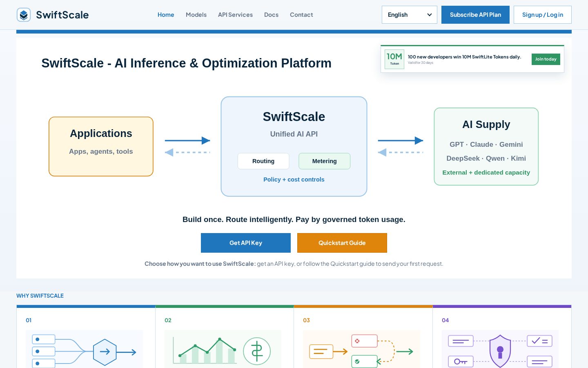Click the Applications box
The height and width of the screenshot is (368, 588).
pyautogui.click(x=101, y=147)
